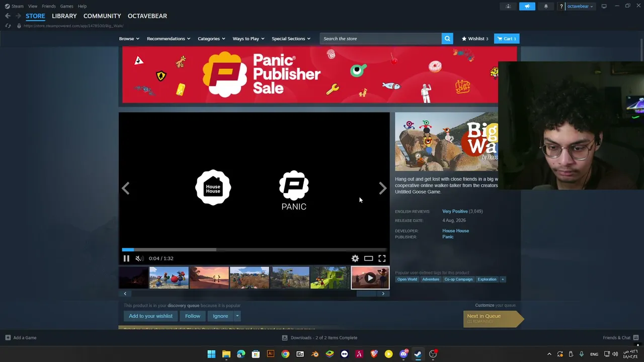Select the two-birds beach screenshot thumbnail
This screenshot has height=362, width=644.
coord(169,278)
